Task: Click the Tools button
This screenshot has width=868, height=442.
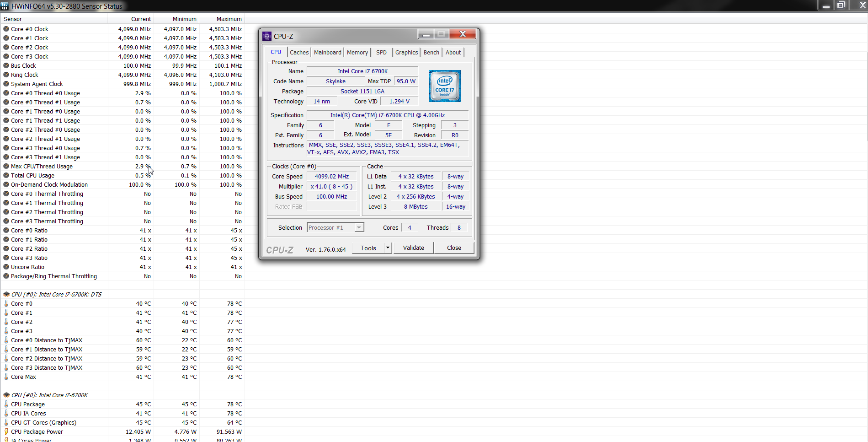Action: pos(368,248)
